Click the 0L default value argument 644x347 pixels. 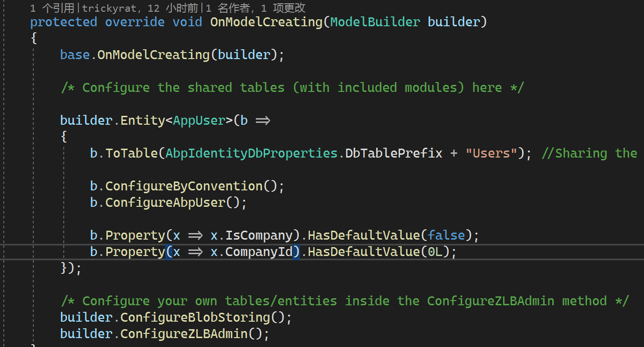[x=434, y=251]
